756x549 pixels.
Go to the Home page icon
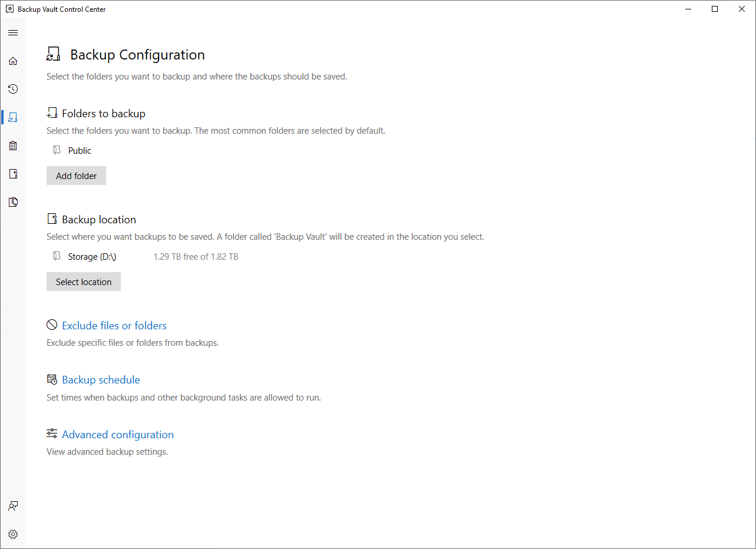click(x=13, y=61)
